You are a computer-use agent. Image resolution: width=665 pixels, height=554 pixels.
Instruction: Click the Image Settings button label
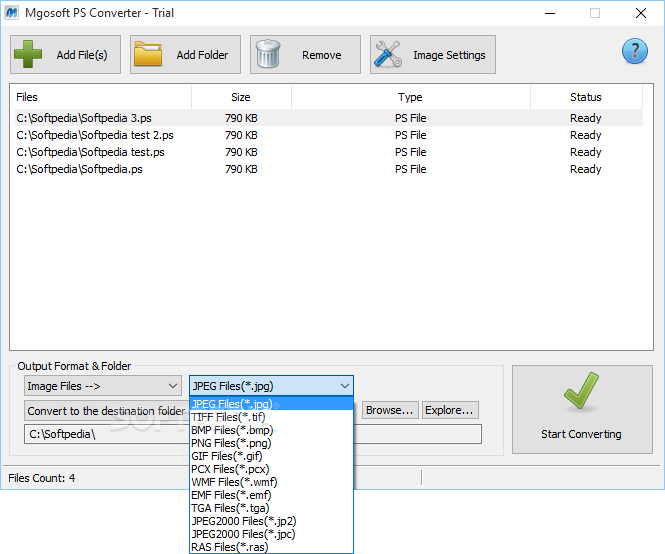coord(449,55)
